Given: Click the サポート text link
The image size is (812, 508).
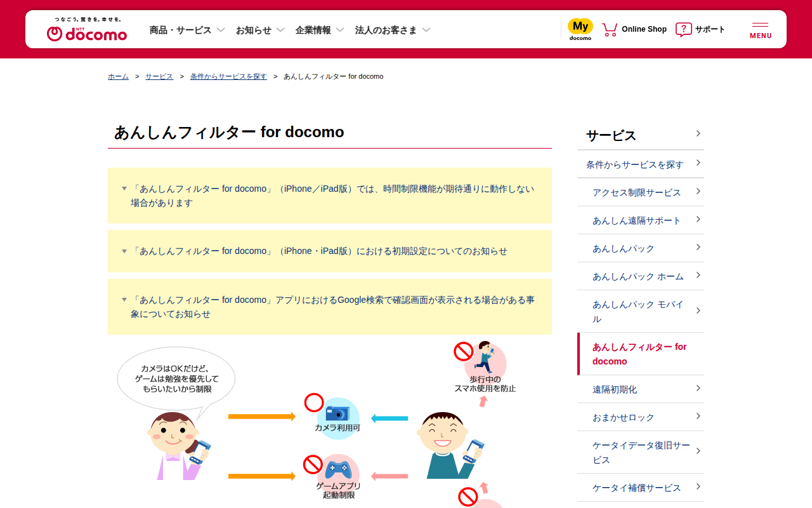Looking at the screenshot, I should (x=710, y=29).
